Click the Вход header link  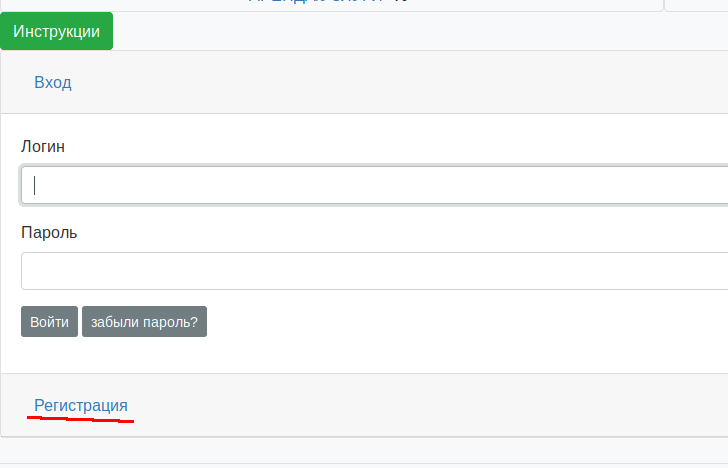pyautogui.click(x=53, y=82)
